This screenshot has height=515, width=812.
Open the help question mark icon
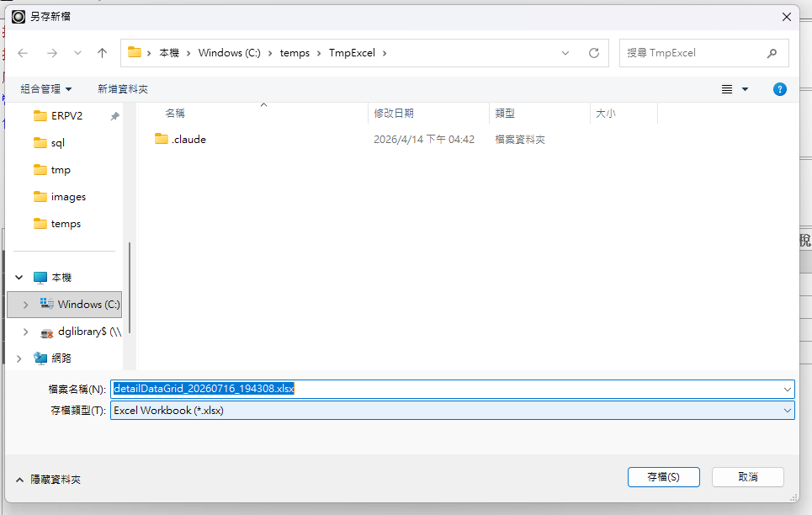(780, 89)
